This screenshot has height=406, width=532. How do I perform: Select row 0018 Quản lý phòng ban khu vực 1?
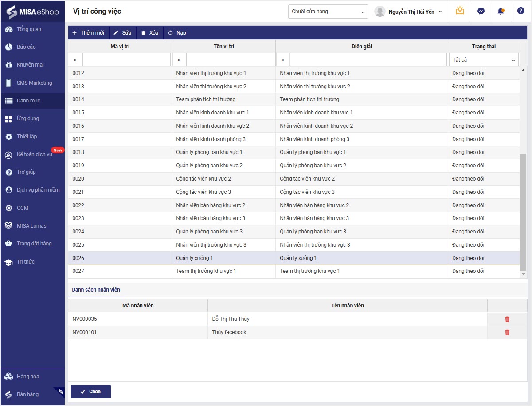[294, 152]
